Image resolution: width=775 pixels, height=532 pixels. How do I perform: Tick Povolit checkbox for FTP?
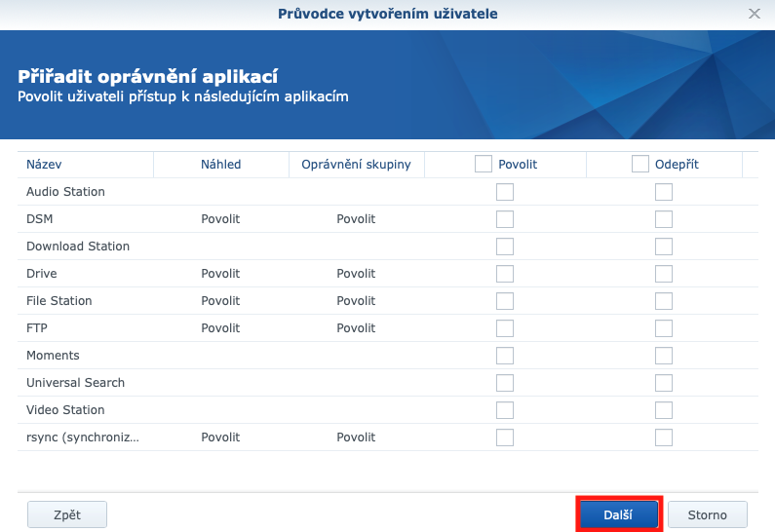pos(505,328)
